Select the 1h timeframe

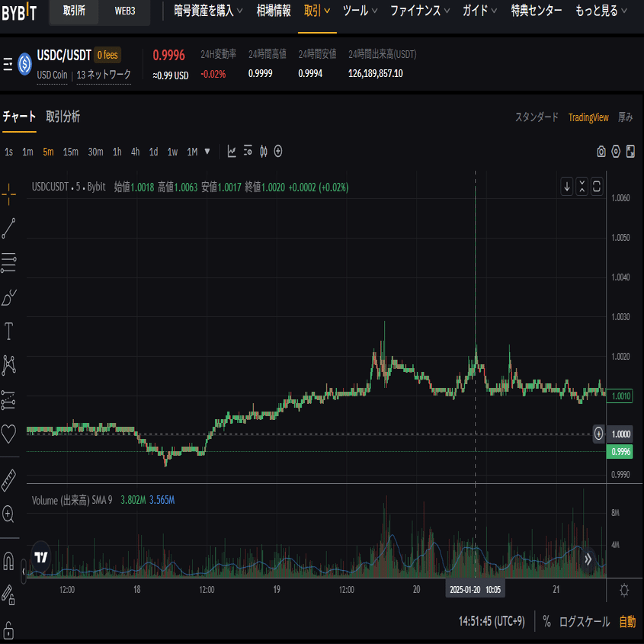pyautogui.click(x=117, y=152)
